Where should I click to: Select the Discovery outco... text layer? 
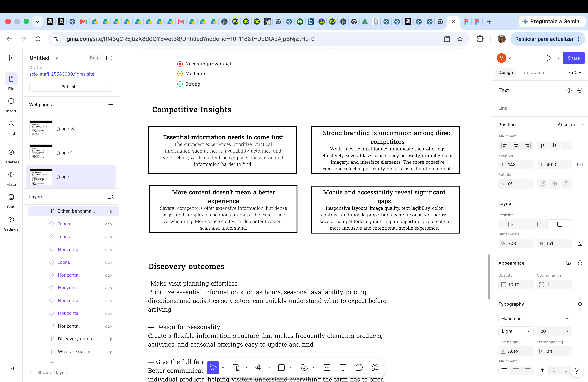pos(73,339)
